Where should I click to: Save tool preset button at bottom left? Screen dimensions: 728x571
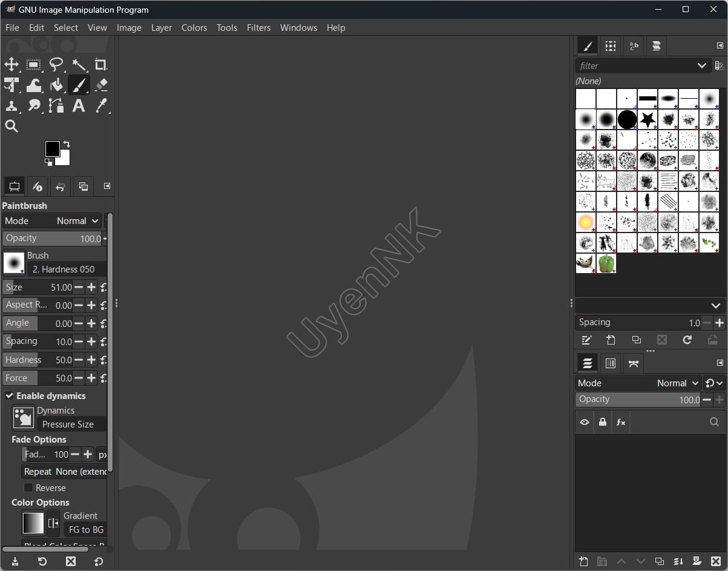point(15,561)
